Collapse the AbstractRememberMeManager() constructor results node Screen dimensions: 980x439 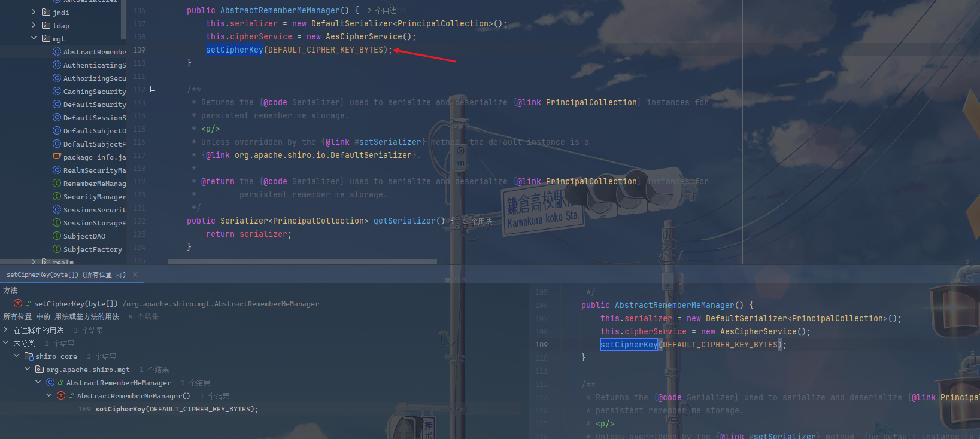[49, 396]
